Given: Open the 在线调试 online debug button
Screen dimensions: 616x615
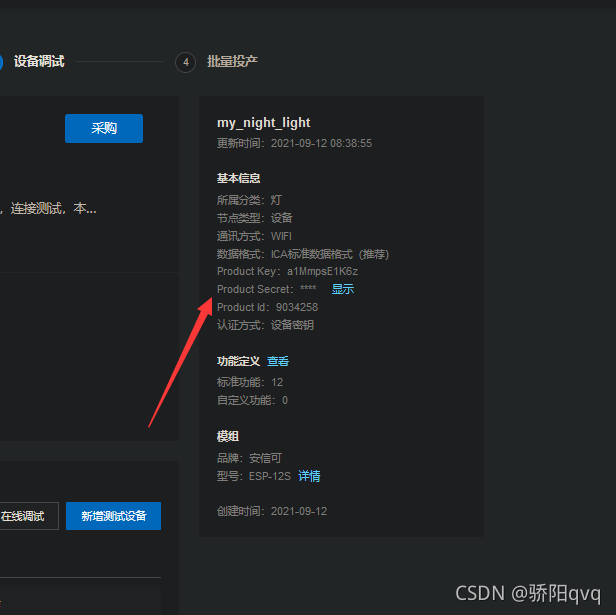Looking at the screenshot, I should click(x=28, y=516).
